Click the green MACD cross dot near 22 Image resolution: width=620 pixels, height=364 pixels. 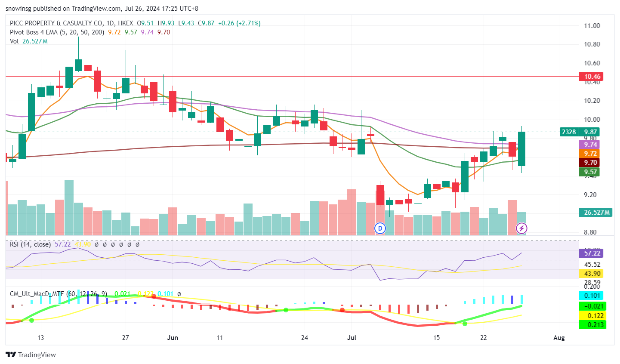tap(465, 324)
